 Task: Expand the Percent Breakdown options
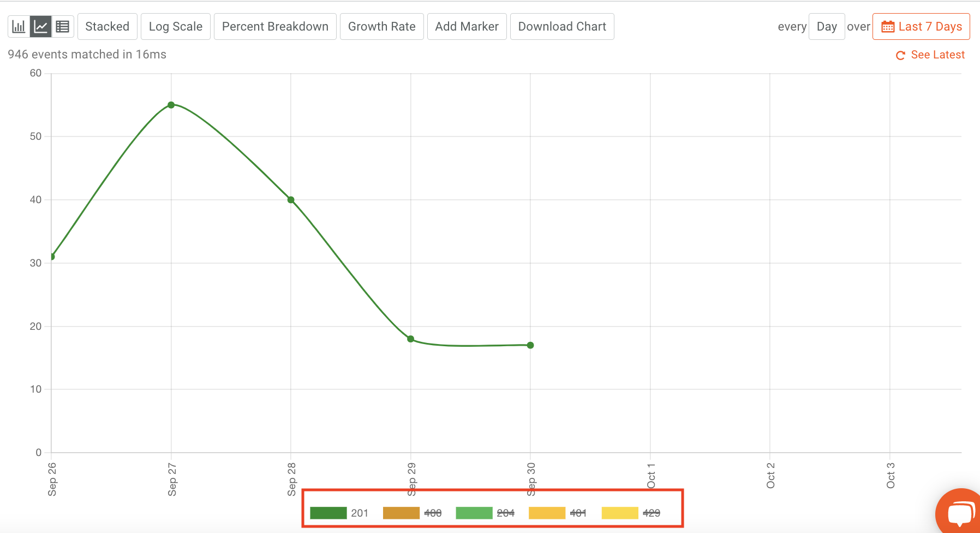[x=275, y=26]
